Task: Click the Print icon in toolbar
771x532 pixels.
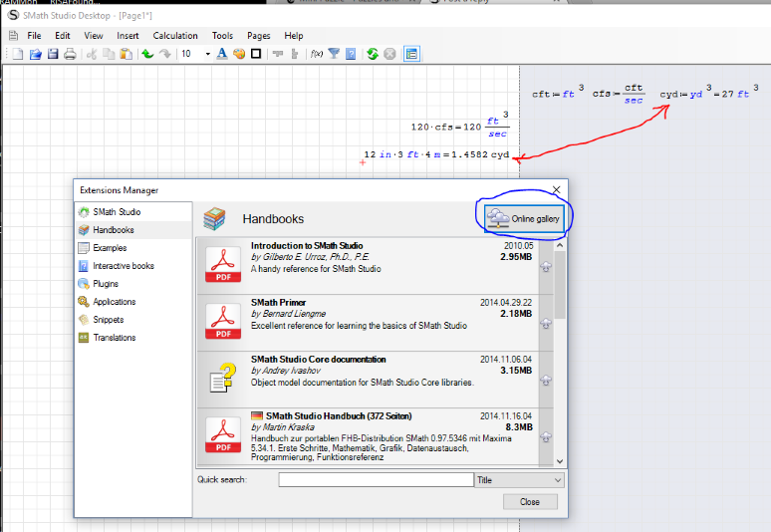Action: point(70,54)
